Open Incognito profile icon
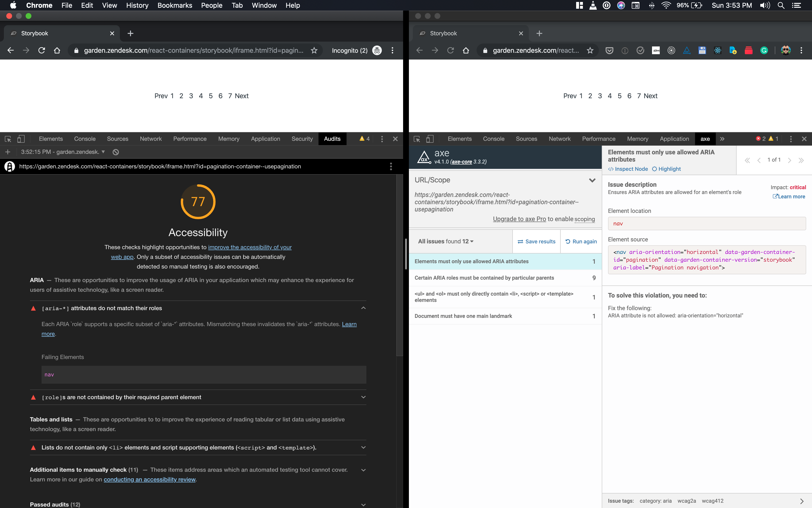Screen dimensions: 812x508 tap(377, 50)
